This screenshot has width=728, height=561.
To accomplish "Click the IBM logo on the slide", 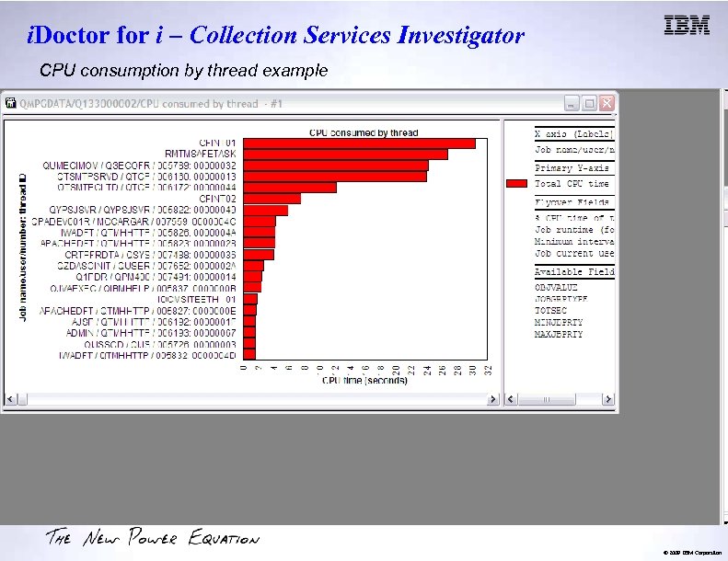I will (x=687, y=25).
